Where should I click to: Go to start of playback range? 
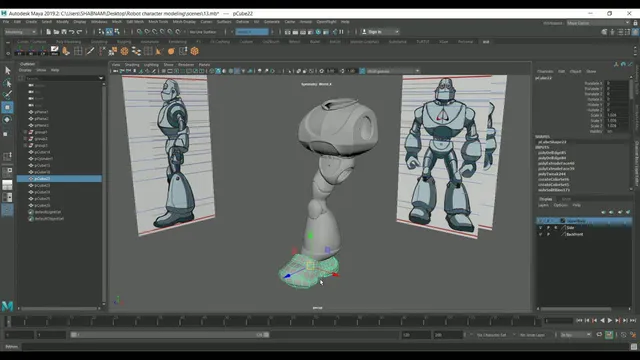point(579,321)
